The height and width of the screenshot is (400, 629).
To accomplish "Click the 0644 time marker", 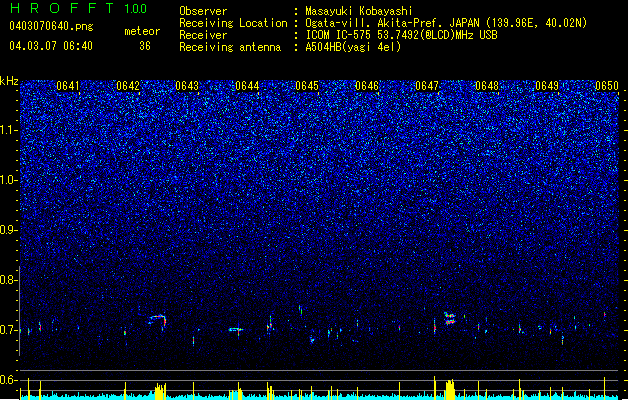I will coord(247,86).
